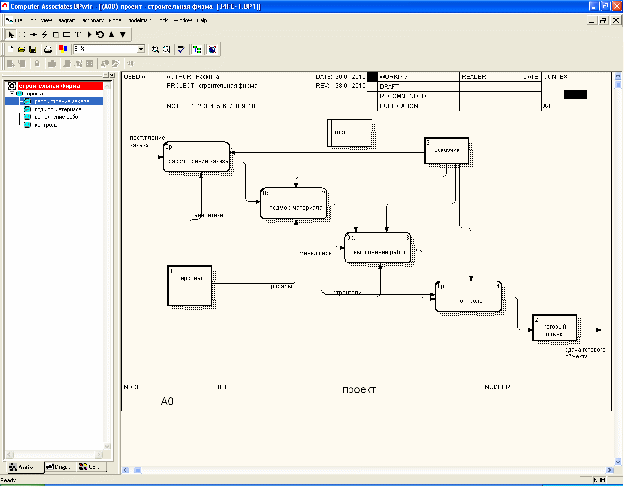624x487 pixels.
Task: Pick the Text tool marked T
Action: tap(77, 34)
